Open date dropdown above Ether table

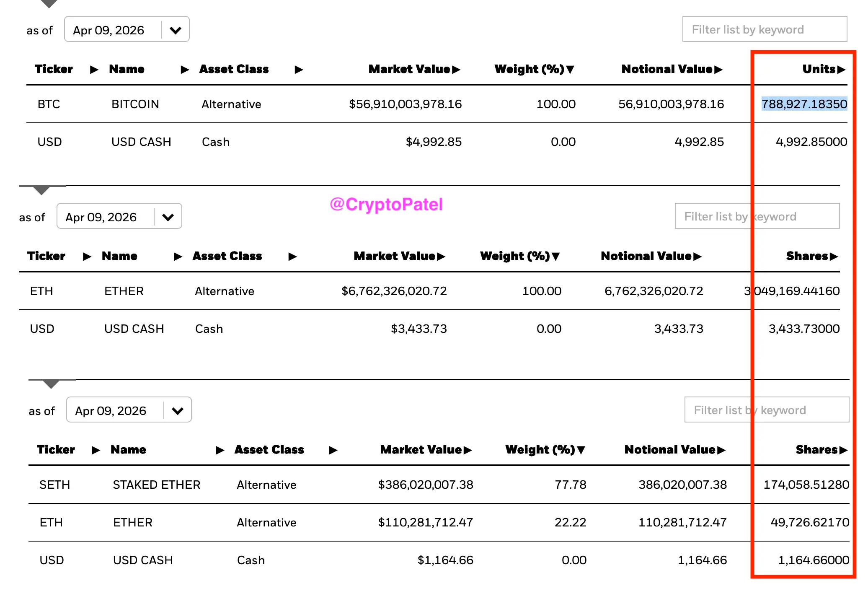click(168, 217)
